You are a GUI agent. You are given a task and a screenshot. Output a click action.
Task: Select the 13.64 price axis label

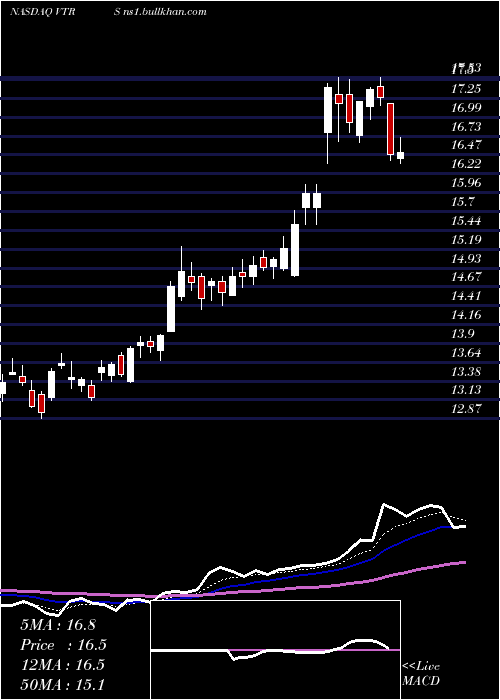[x=466, y=353]
